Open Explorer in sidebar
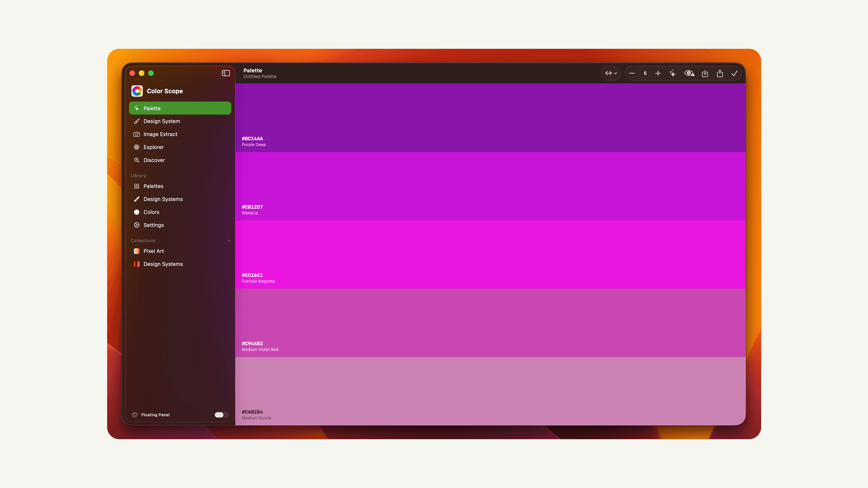 point(180,147)
